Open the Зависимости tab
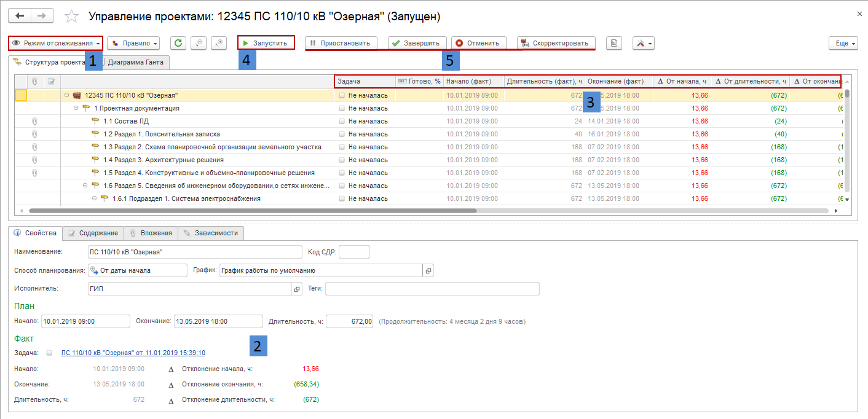 [211, 233]
